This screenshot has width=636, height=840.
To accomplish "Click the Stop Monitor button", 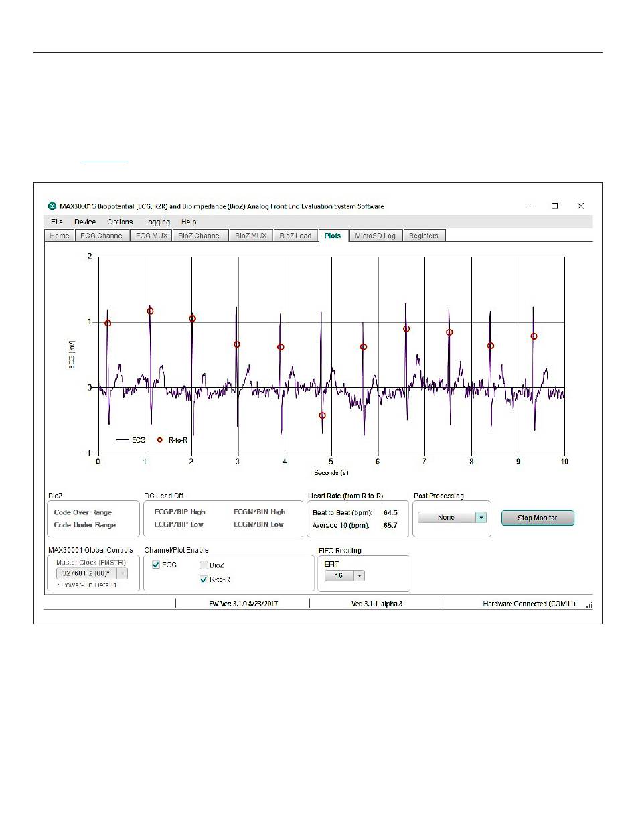I will pos(537,518).
